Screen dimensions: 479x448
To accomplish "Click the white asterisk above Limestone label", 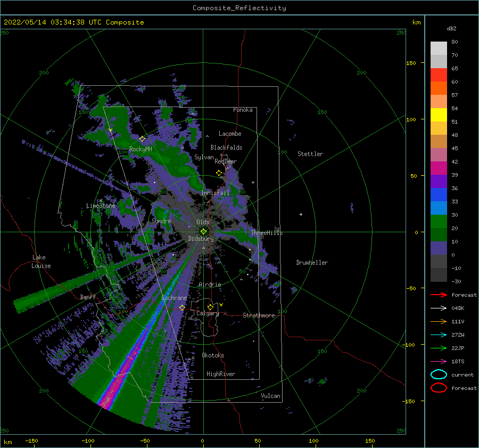I will (101, 201).
